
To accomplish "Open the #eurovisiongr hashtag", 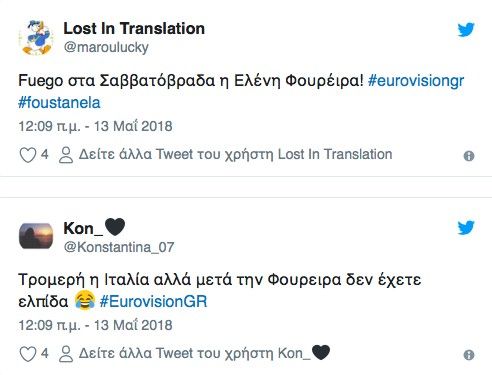I will (416, 81).
